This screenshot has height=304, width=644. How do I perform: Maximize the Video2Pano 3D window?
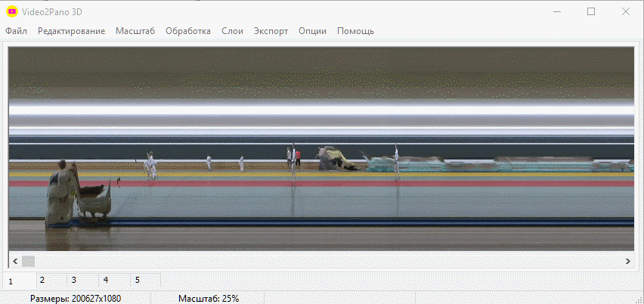(591, 11)
